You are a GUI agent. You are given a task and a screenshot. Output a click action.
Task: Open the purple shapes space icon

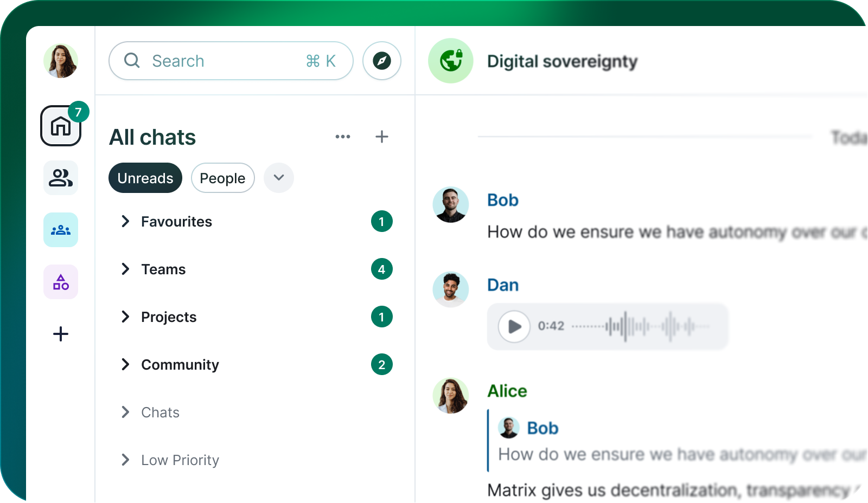[61, 282]
